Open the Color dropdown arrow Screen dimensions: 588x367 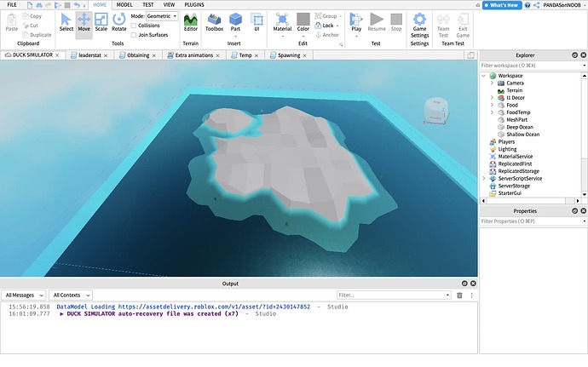tap(303, 37)
